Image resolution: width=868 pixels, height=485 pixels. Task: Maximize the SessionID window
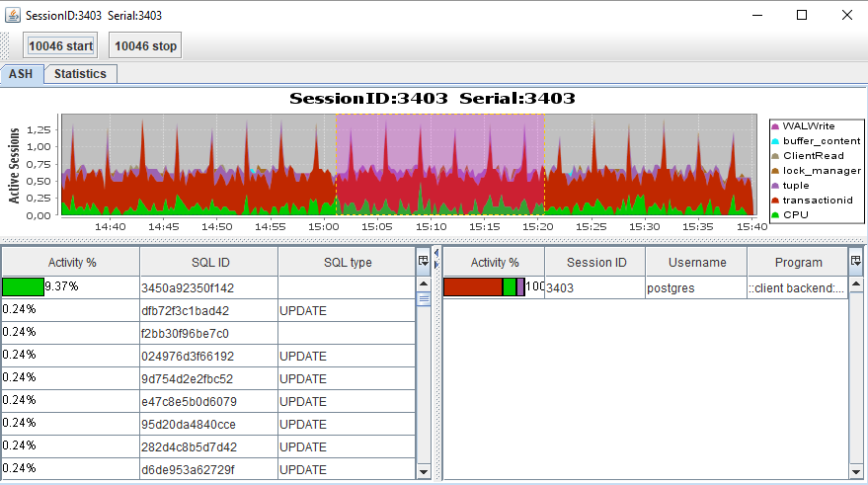tap(802, 15)
